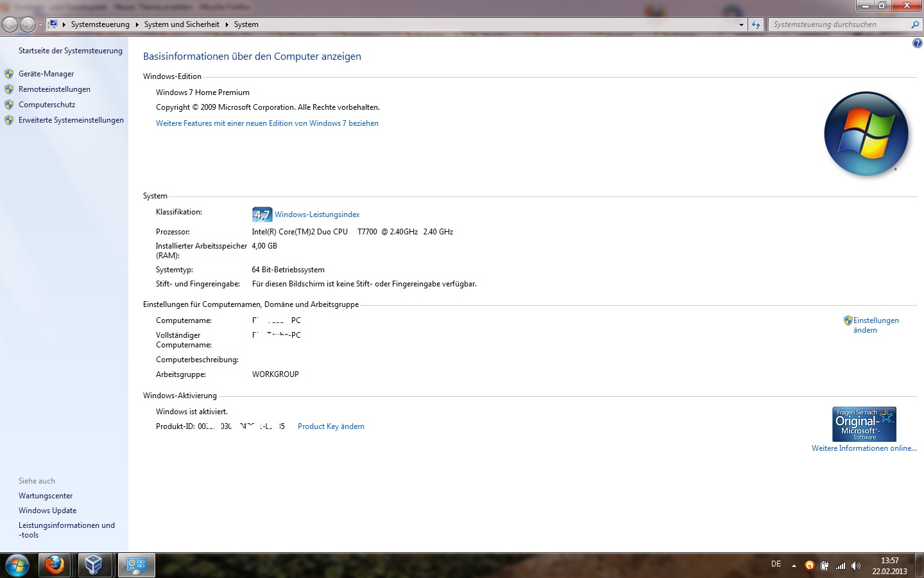Screen dimensions: 924x578
Task: Click the Show desktop strip on the taskbar
Action: (920, 566)
